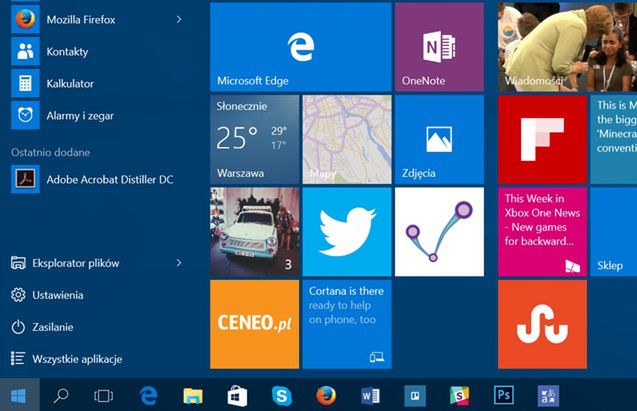637x411 pixels.
Task: Open the Zdjęcia photos tile
Action: pos(439,140)
